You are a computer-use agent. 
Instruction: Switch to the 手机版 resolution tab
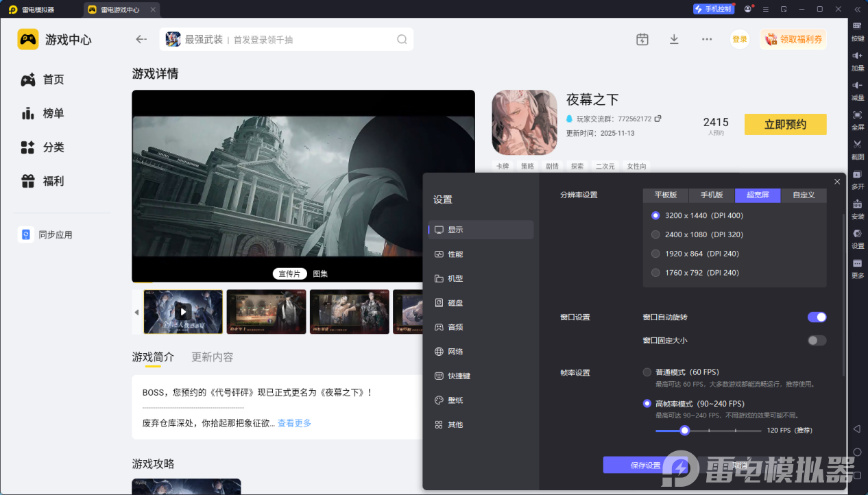click(x=711, y=195)
